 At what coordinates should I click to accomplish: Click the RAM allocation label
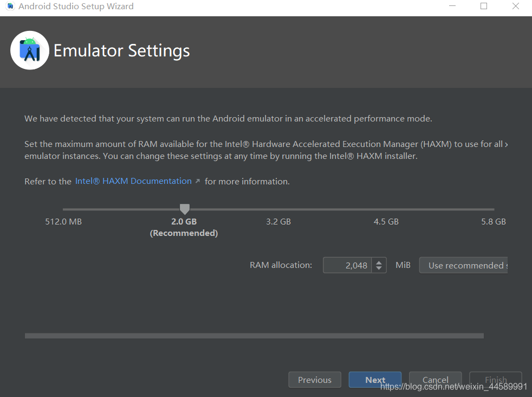pyautogui.click(x=281, y=265)
